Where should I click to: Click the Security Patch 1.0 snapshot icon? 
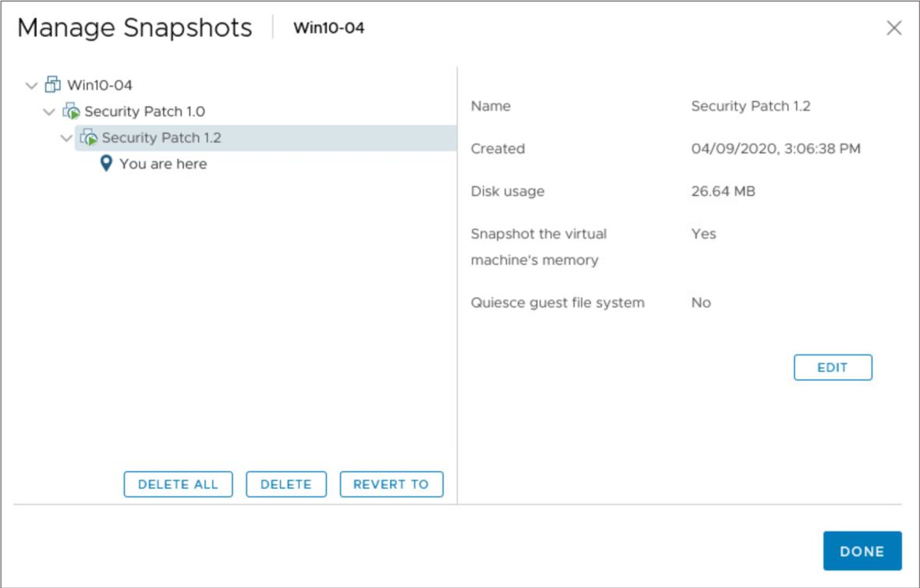tap(71, 111)
